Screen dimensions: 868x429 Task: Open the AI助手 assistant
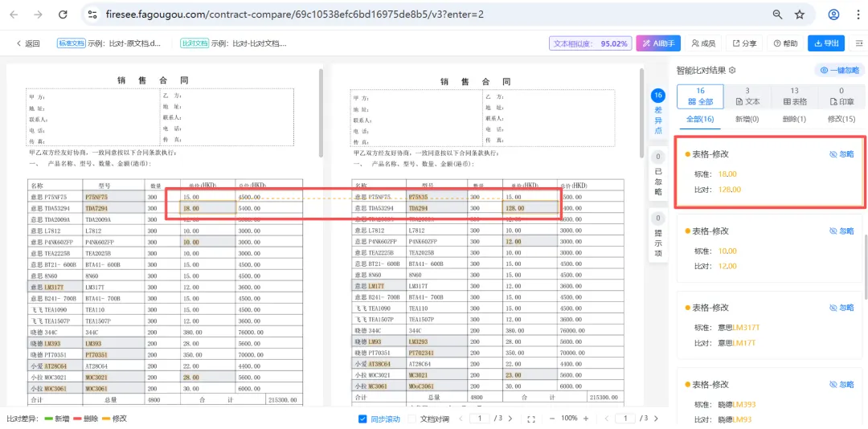pyautogui.click(x=657, y=43)
